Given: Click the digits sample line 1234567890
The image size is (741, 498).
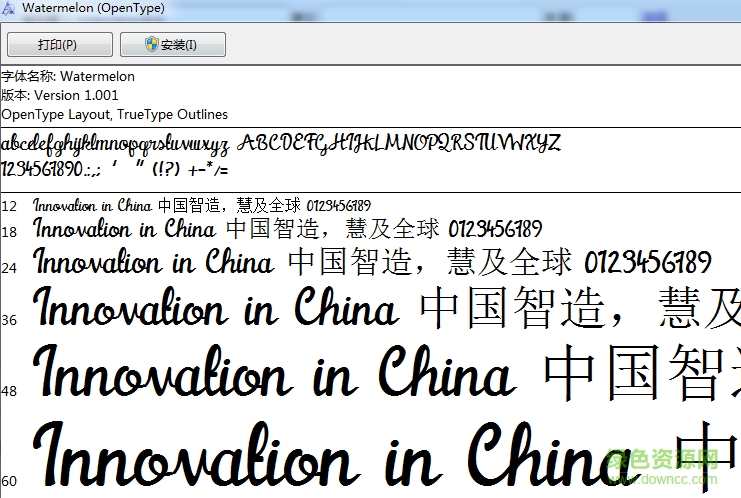Looking at the screenshot, I should click(115, 169).
